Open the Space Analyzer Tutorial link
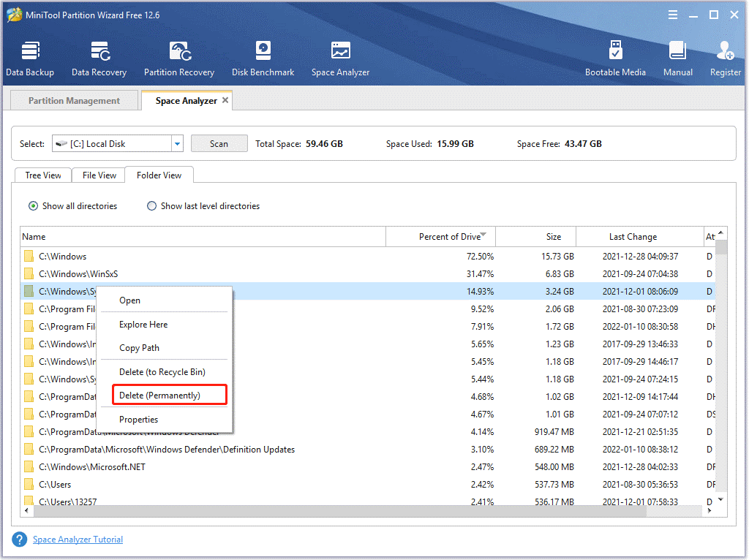 [x=78, y=539]
